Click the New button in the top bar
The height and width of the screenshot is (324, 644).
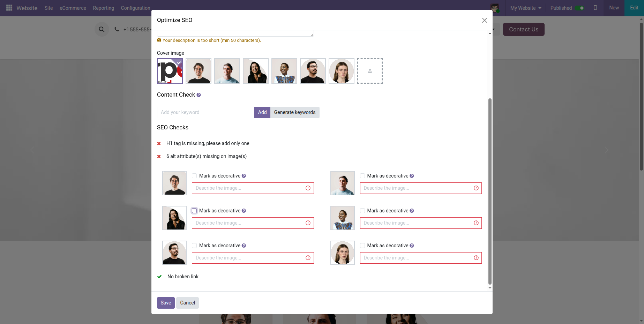(x=614, y=8)
